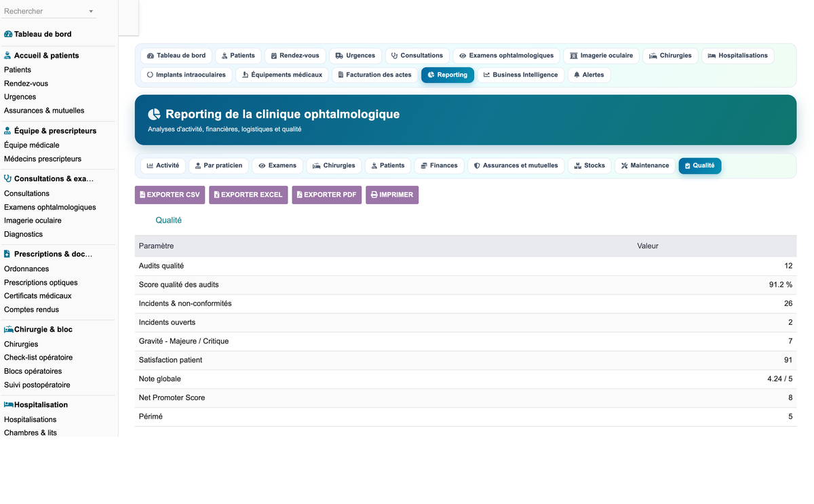Switch to the Patients top tab
814x504 pixels.
coord(239,56)
